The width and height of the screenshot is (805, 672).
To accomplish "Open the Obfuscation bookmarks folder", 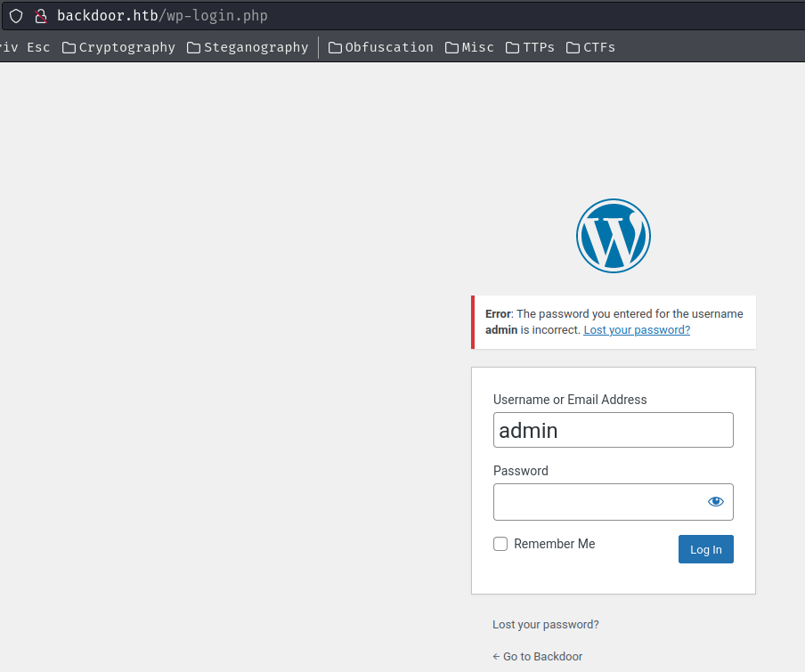I will click(380, 47).
